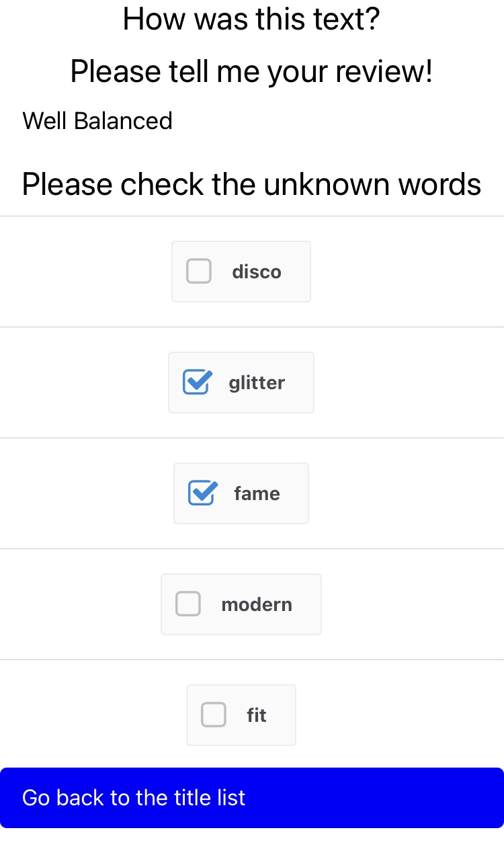504x855 pixels.
Task: Select the 'fame' word text
Action: click(x=257, y=493)
